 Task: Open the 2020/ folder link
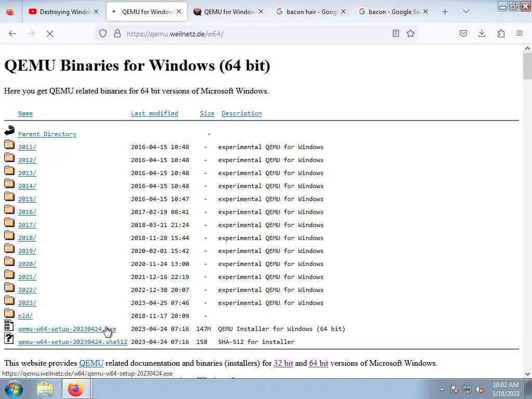27,264
